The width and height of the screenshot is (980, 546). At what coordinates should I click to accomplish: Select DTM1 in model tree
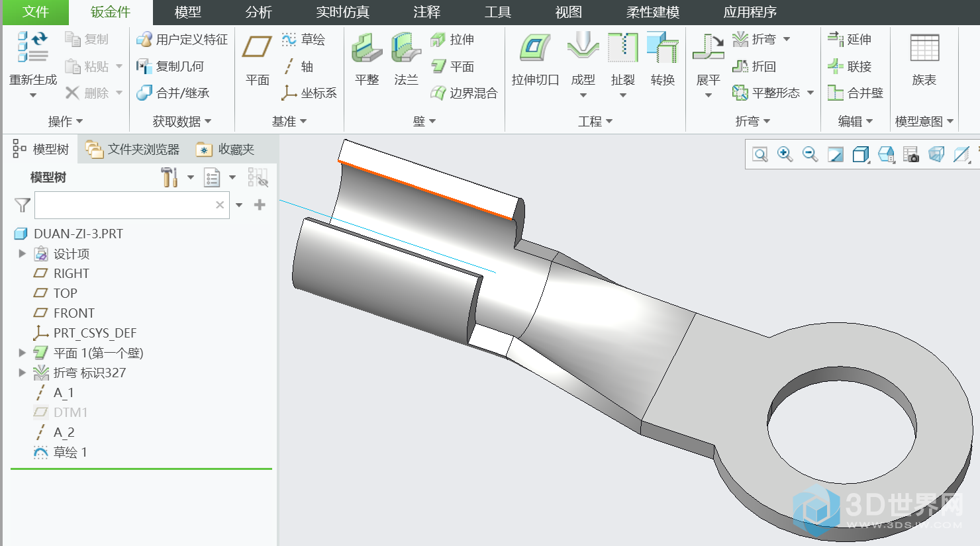60,412
